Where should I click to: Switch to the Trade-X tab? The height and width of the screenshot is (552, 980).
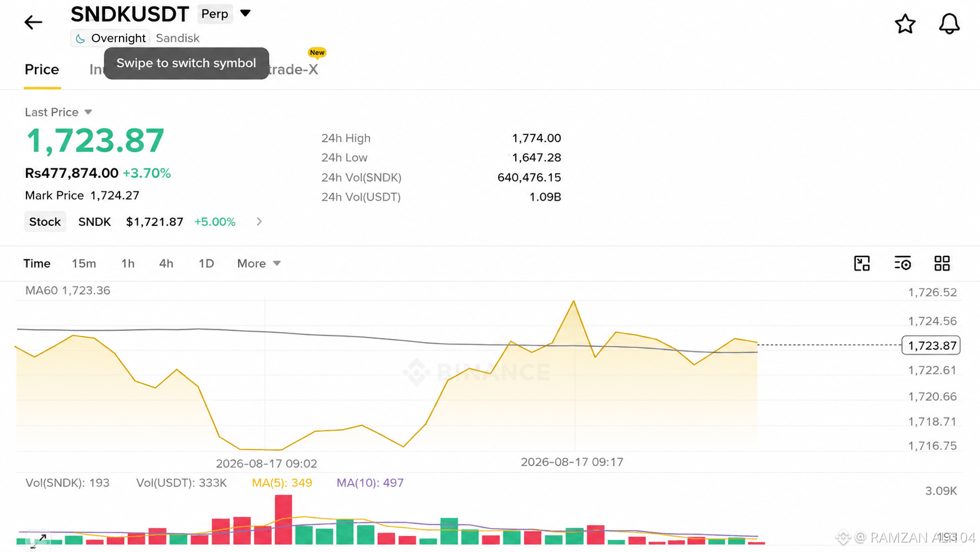(x=293, y=69)
